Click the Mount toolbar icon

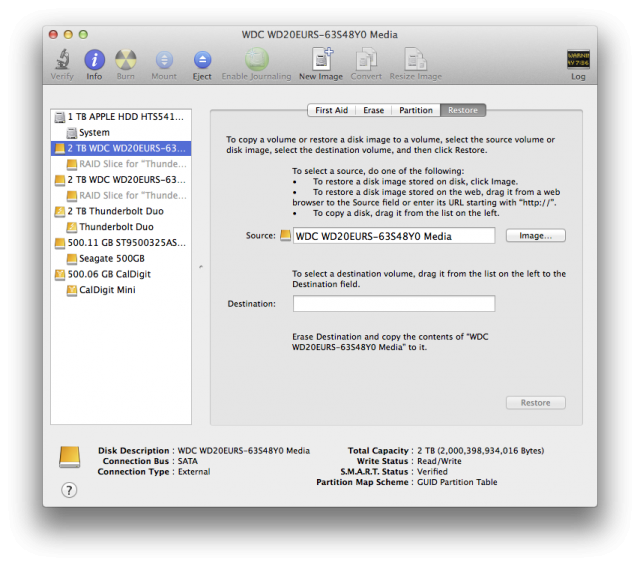[x=164, y=60]
